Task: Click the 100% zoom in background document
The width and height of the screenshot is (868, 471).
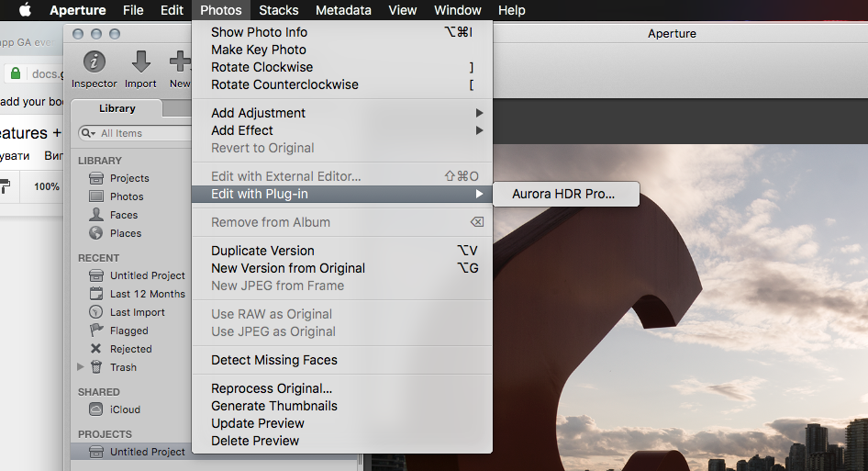Action: point(47,186)
